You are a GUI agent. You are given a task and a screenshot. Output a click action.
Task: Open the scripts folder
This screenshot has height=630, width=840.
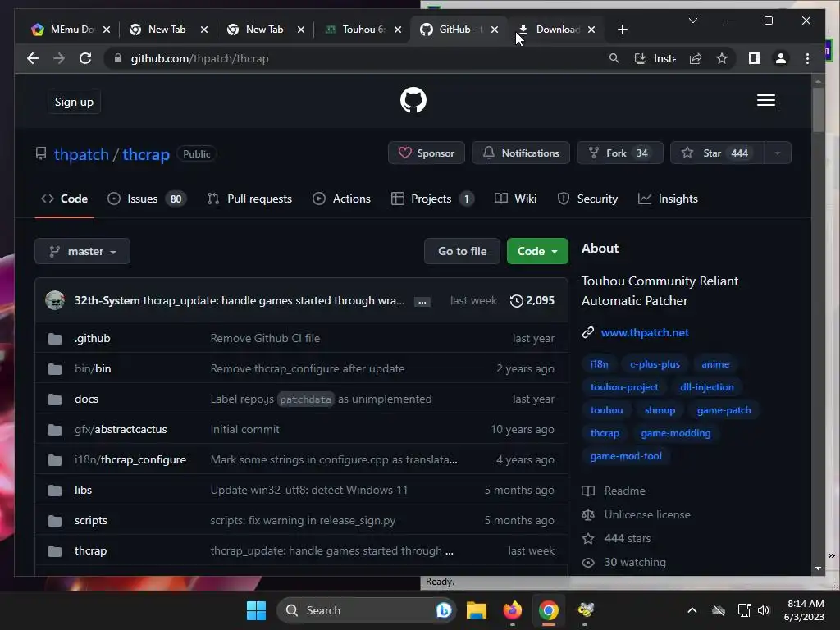(x=90, y=521)
